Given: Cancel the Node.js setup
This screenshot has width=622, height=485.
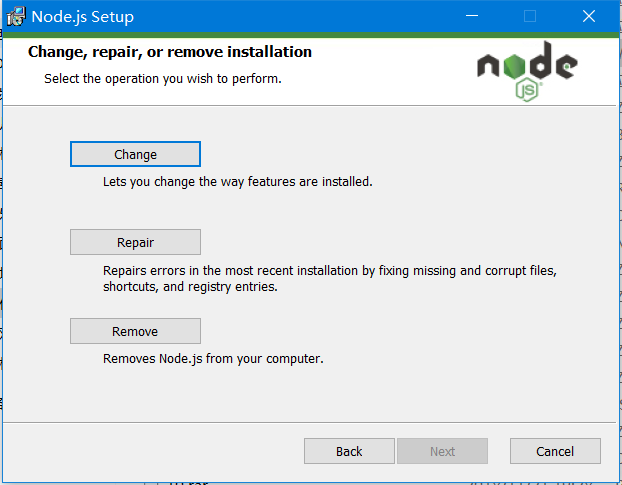Looking at the screenshot, I should click(x=555, y=451).
